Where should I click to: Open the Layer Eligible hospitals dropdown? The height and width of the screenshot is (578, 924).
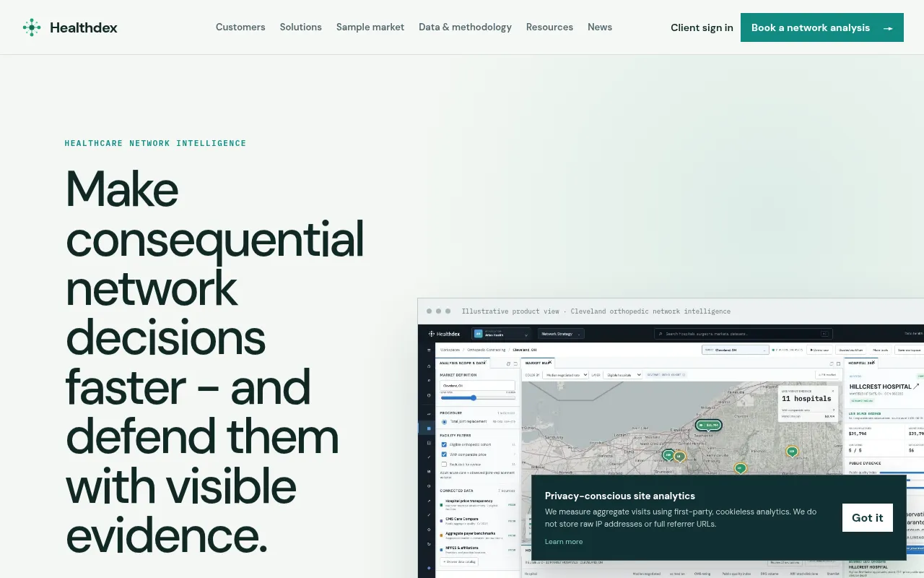623,375
